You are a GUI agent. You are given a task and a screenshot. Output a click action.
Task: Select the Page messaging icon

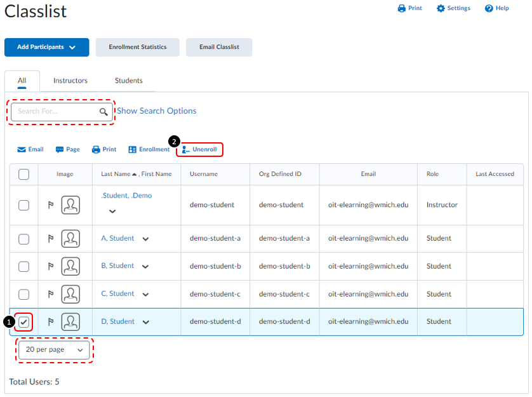(x=66, y=149)
